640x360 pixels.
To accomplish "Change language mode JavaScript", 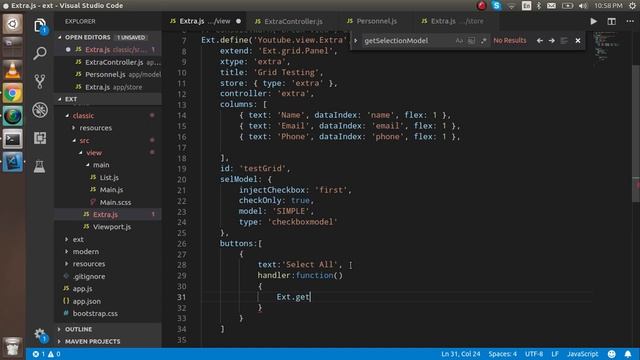I will coord(582,354).
